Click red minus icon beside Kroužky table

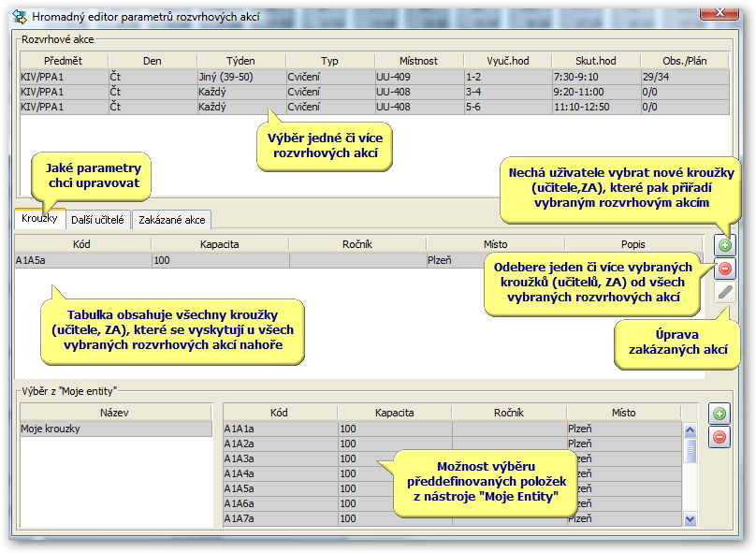(x=725, y=269)
